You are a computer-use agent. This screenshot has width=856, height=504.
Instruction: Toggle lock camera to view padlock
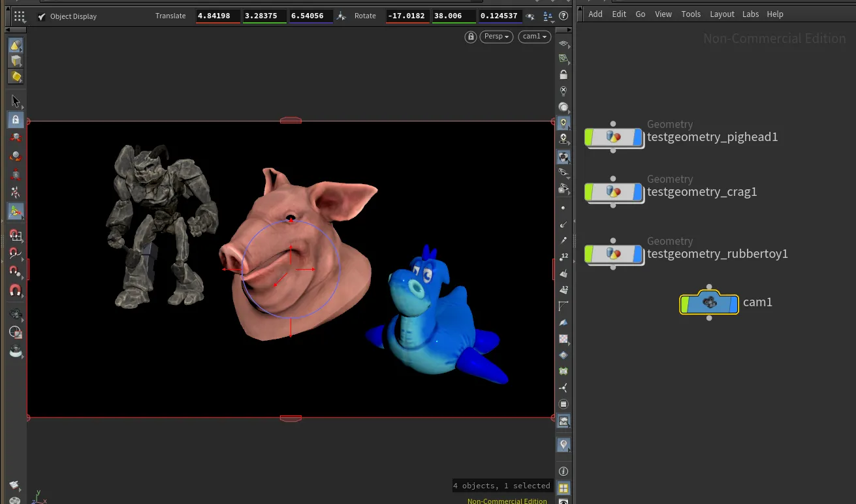[563, 74]
